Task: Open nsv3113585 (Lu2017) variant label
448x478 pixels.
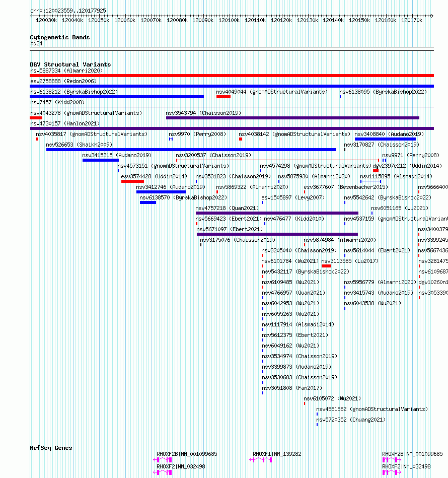Action: (x=350, y=261)
